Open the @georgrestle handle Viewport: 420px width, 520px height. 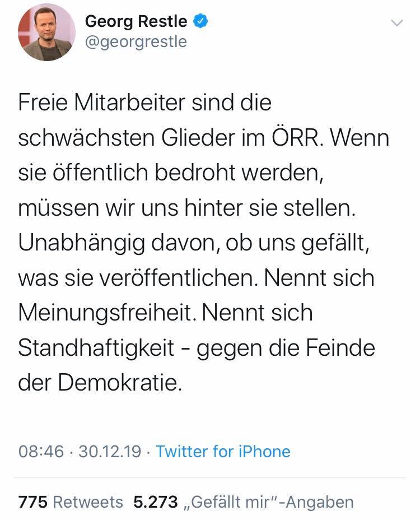[136, 42]
